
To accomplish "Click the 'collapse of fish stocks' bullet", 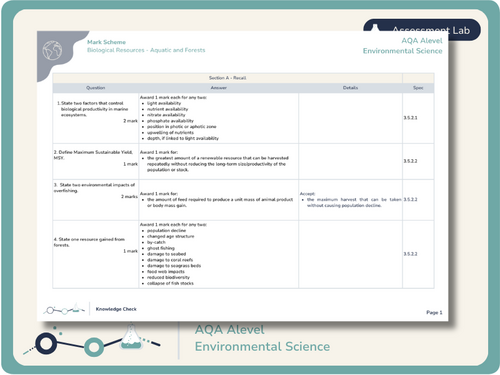I will [170, 283].
